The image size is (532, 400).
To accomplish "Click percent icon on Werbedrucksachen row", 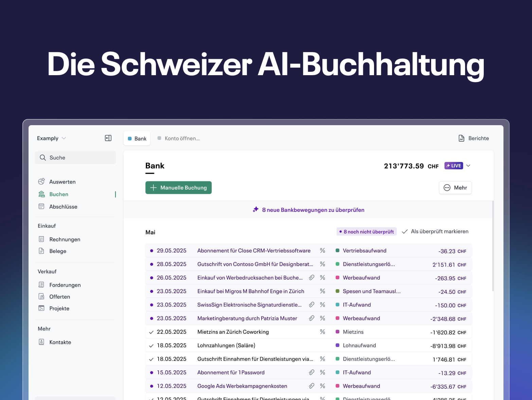I will (x=322, y=278).
